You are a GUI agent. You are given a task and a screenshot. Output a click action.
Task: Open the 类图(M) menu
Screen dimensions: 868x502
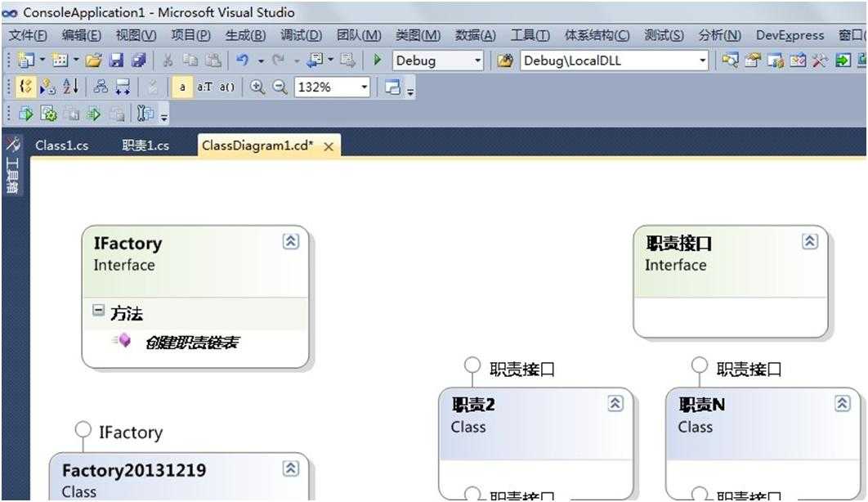point(418,35)
